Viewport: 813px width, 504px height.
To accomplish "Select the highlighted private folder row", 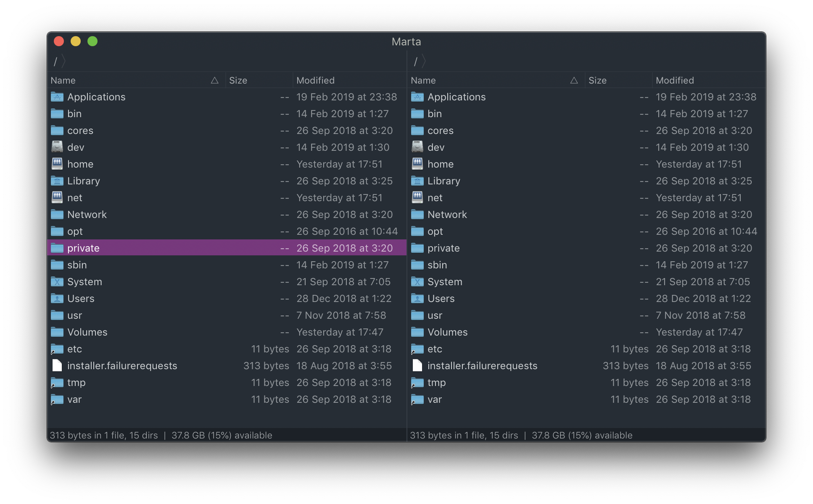I will coord(168,248).
